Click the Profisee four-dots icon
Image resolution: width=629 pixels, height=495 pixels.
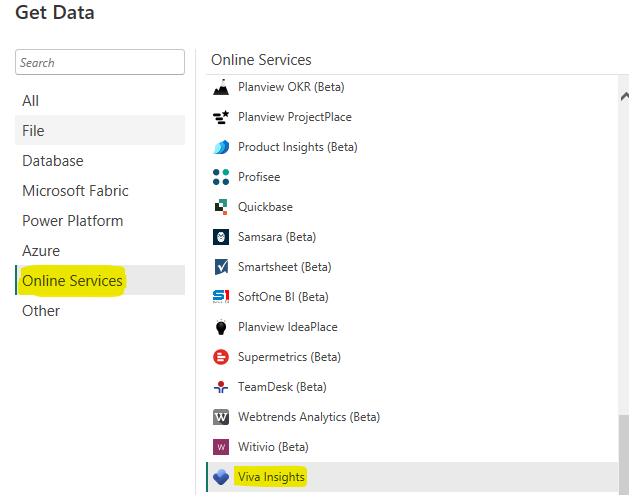pos(221,177)
